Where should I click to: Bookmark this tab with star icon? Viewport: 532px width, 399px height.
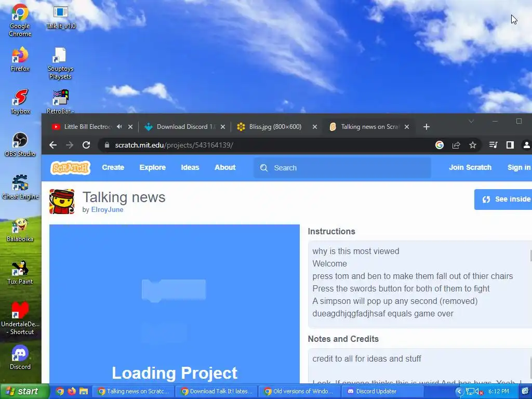click(x=473, y=145)
